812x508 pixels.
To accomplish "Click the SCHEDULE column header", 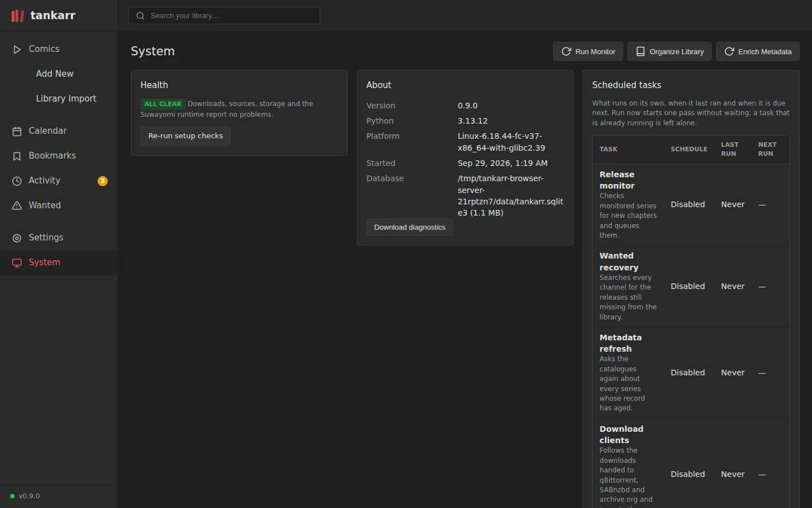I will coord(689,149).
